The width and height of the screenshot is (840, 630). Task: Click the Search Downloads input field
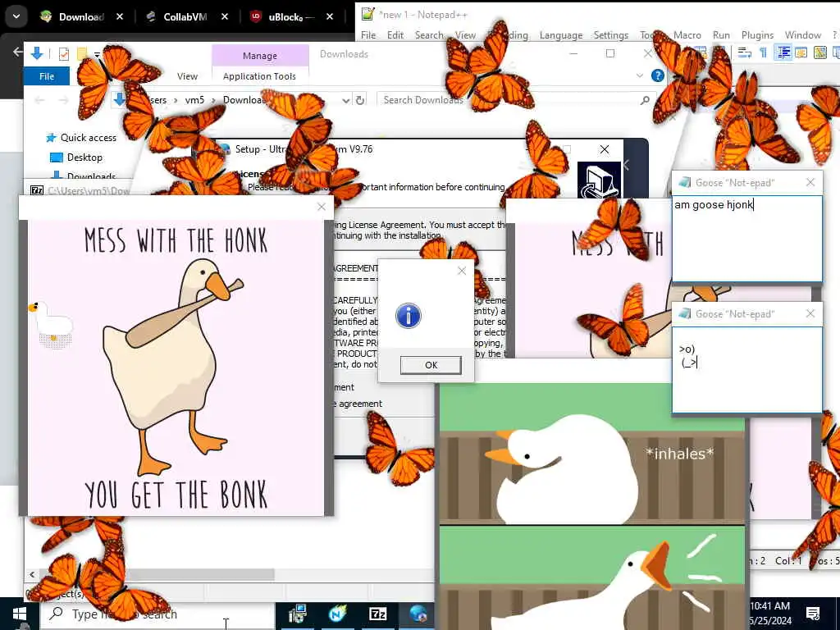[x=509, y=100]
